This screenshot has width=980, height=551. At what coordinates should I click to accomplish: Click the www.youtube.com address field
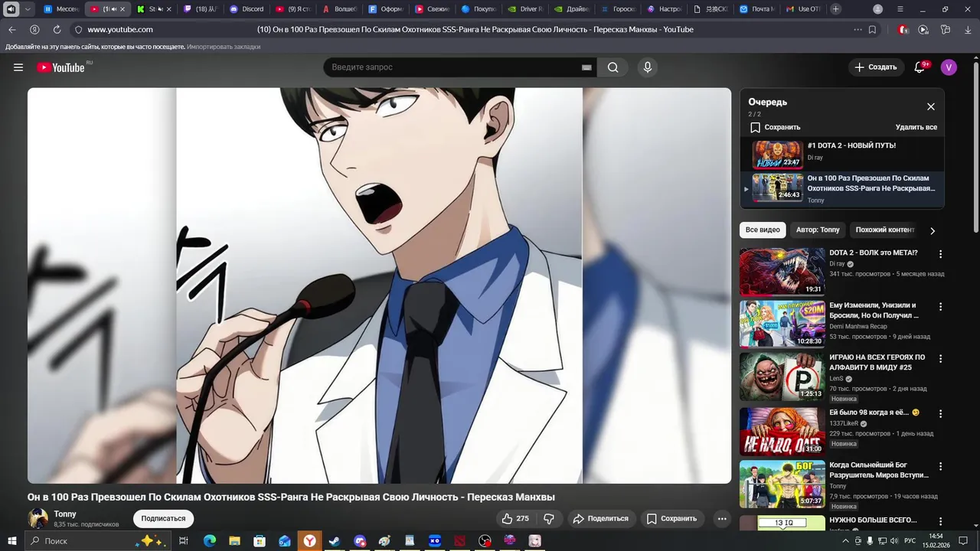[x=120, y=29]
